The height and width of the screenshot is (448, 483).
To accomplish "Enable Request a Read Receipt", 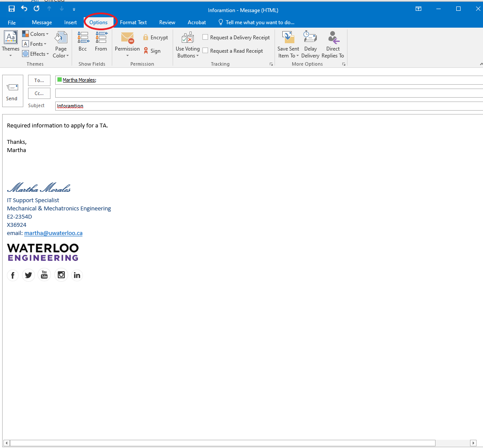I will pyautogui.click(x=205, y=51).
